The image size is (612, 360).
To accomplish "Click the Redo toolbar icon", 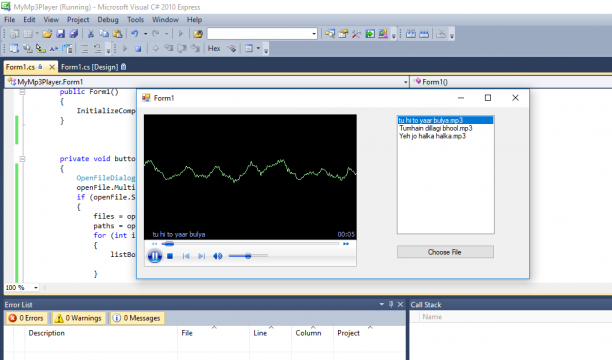I will [156, 34].
